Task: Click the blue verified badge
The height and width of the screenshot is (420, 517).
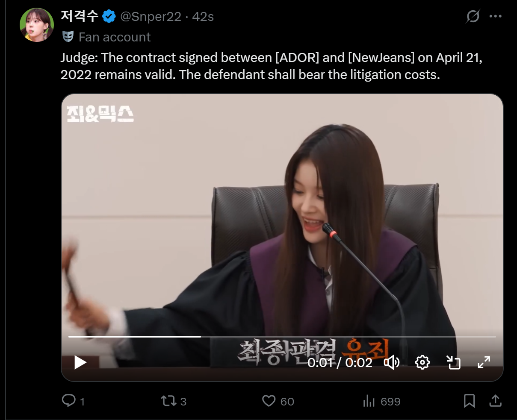Action: [x=109, y=17]
